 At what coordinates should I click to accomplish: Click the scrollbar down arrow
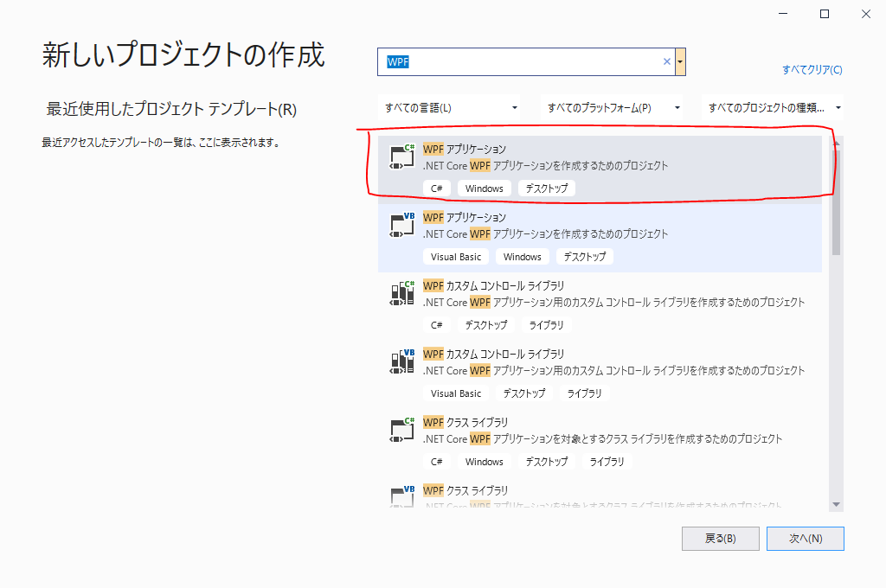(837, 504)
